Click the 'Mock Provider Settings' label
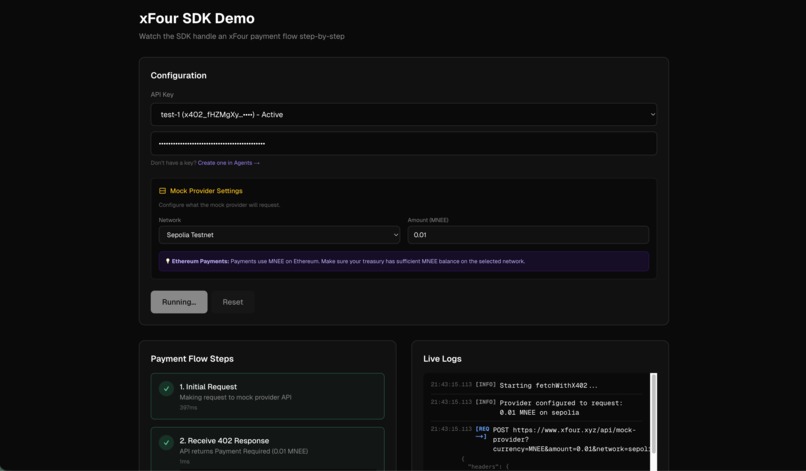Image resolution: width=806 pixels, height=471 pixels. 206,191
